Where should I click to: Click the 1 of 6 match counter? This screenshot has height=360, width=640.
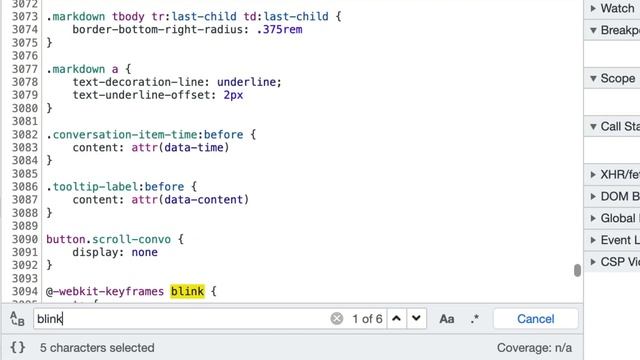point(367,319)
